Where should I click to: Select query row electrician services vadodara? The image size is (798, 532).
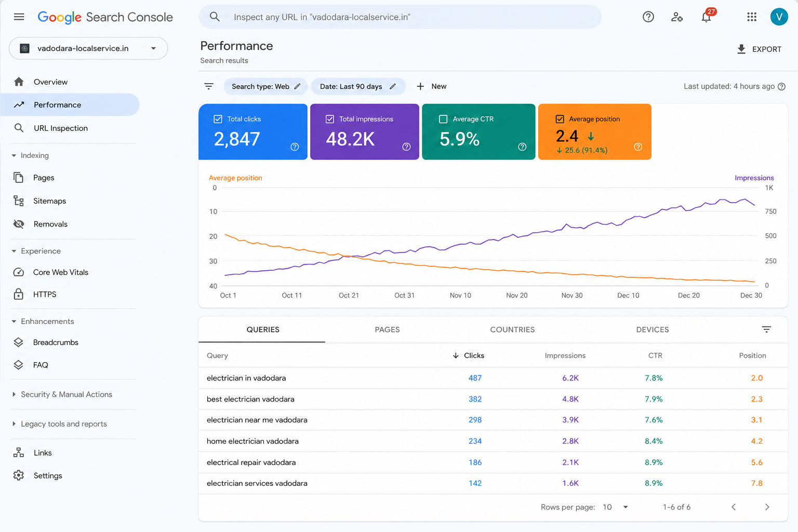[493, 483]
